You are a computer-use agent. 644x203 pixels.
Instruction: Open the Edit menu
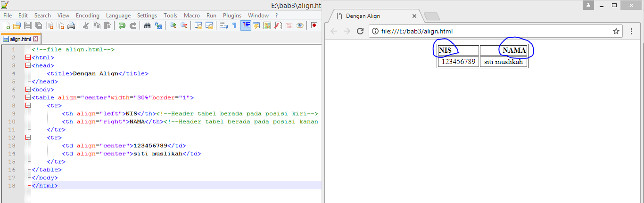23,16
